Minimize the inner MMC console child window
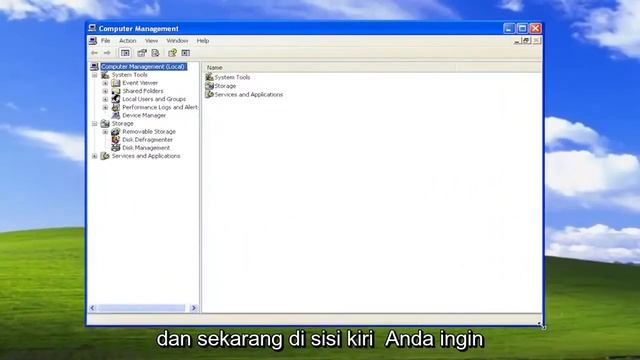The image size is (640, 360). [517, 41]
